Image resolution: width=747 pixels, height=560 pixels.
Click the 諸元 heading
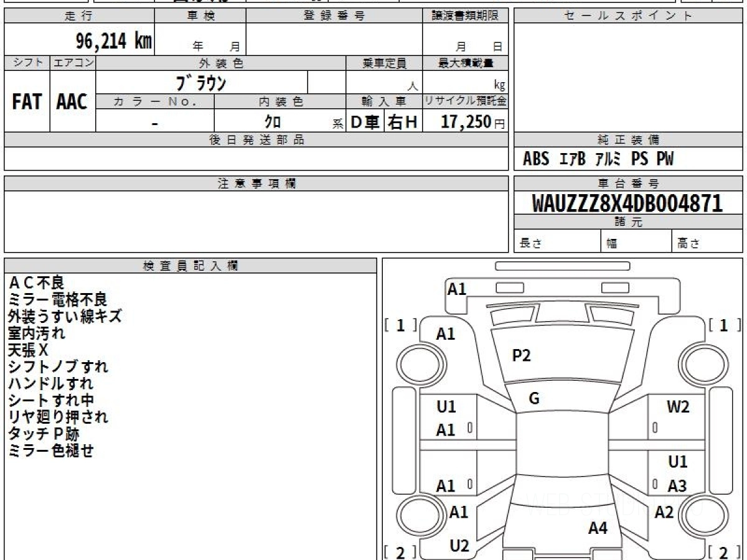pos(628,222)
